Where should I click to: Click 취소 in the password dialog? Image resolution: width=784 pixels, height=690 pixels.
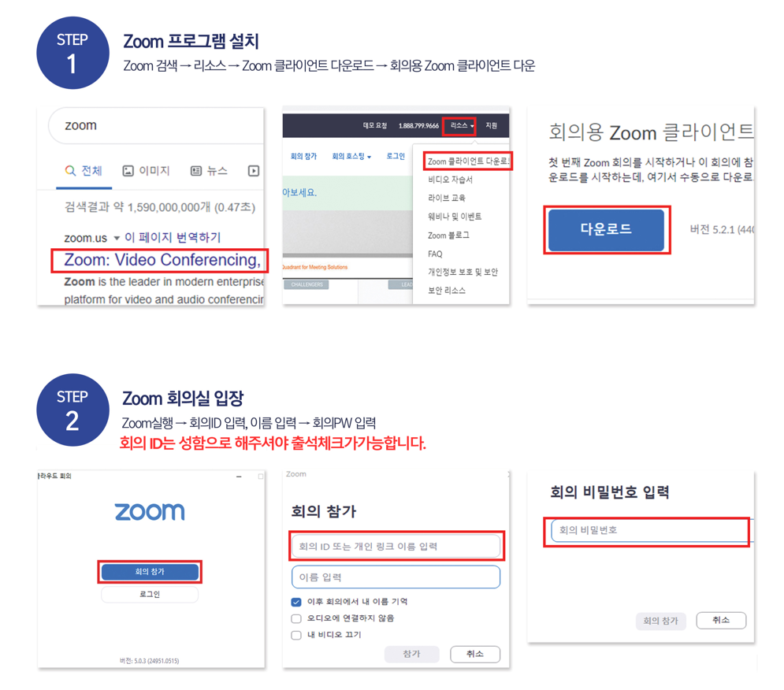721,621
